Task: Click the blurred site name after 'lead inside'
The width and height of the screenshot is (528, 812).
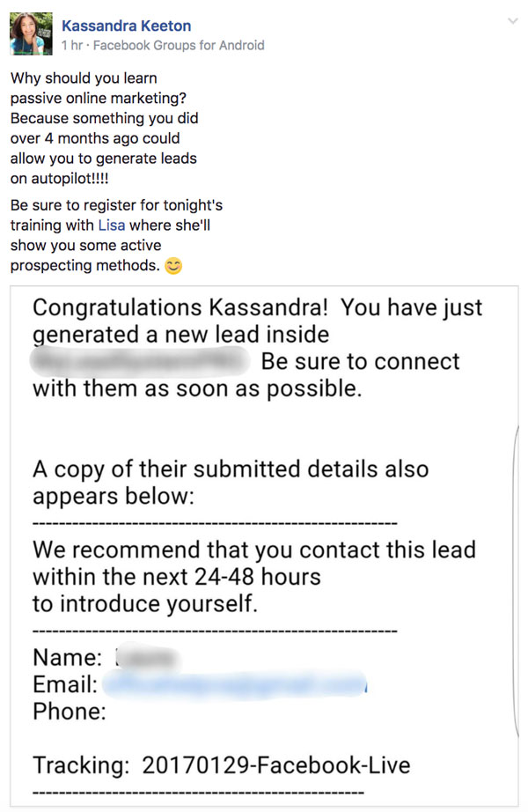Action: pos(140,361)
